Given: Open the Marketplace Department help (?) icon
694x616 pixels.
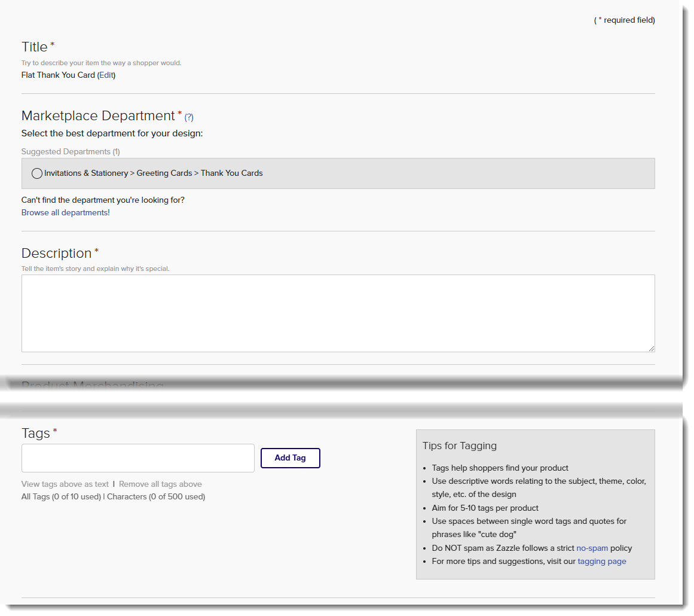Looking at the screenshot, I should click(189, 117).
